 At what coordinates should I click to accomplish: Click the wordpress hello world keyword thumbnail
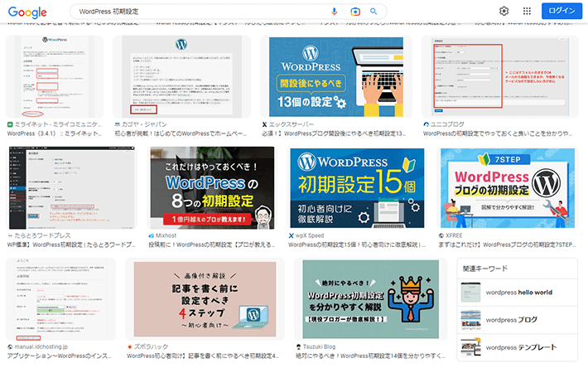point(470,293)
